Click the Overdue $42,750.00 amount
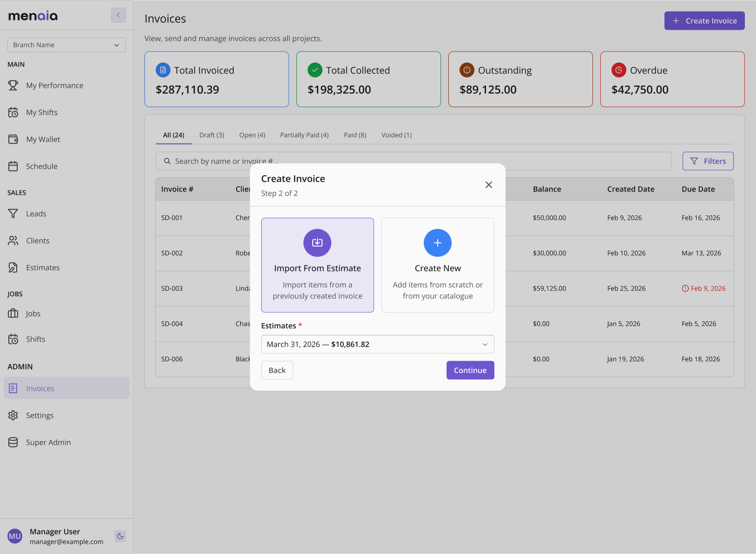Screen dimensions: 756x554 point(640,90)
